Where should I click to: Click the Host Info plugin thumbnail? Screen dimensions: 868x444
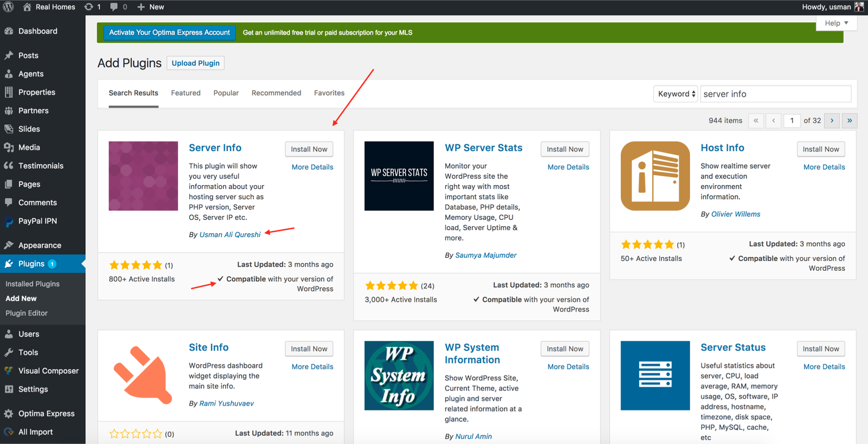pyautogui.click(x=655, y=176)
